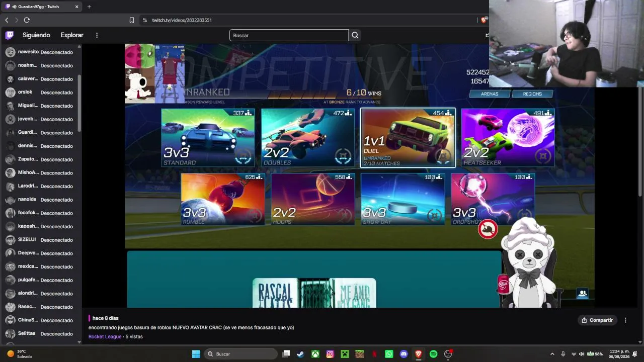644x362 pixels.
Task: Open the three-dot menu next to Explorar
Action: [97, 35]
